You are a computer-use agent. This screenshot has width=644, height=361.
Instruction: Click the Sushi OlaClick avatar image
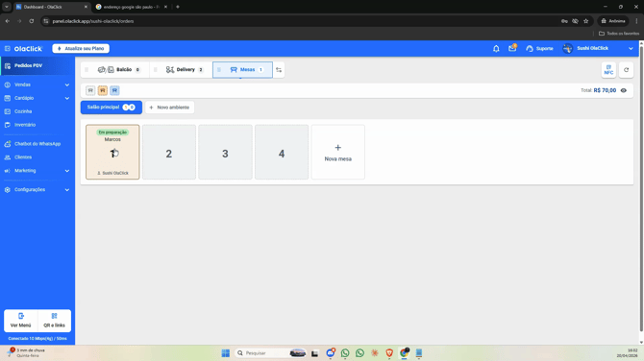coord(568,48)
